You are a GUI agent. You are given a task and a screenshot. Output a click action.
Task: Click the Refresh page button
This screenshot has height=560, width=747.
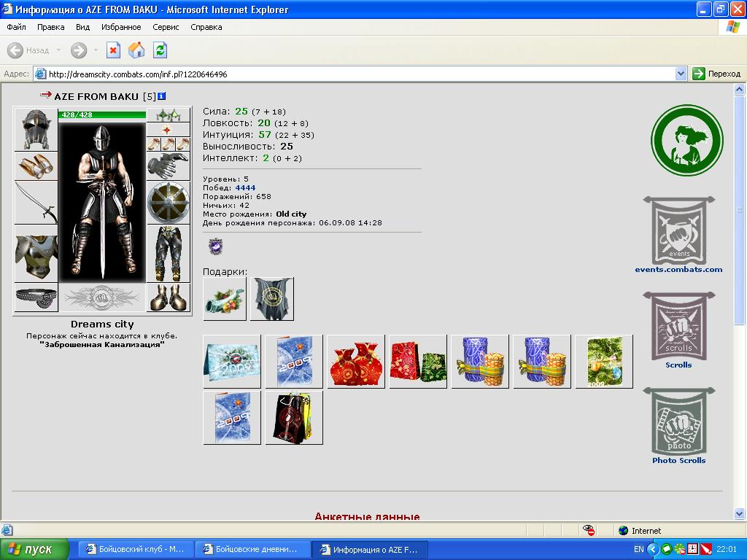tap(160, 50)
